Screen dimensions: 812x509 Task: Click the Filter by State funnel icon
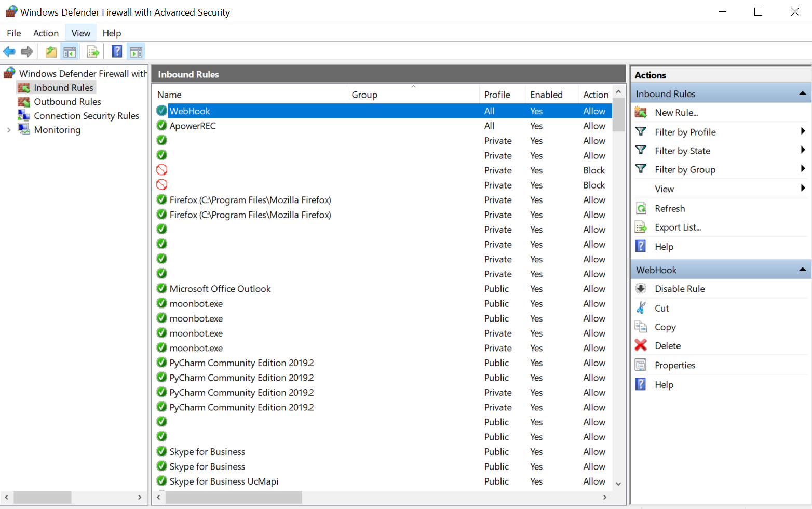(x=641, y=150)
